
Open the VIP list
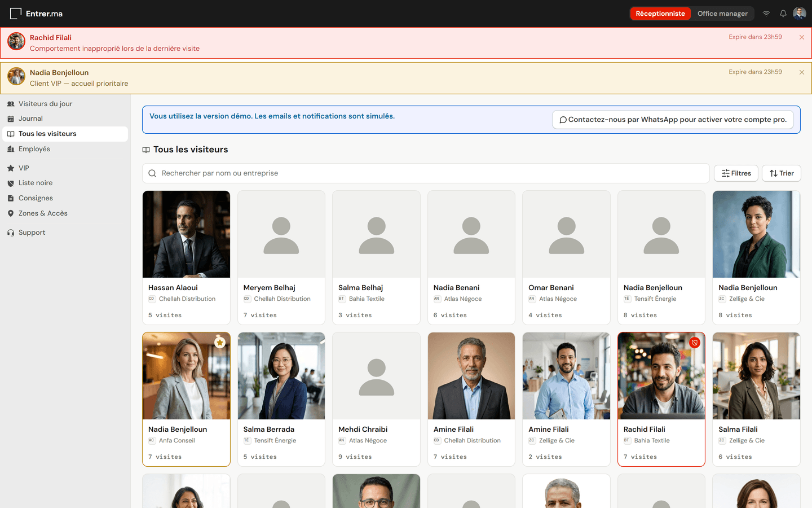[x=65, y=168]
